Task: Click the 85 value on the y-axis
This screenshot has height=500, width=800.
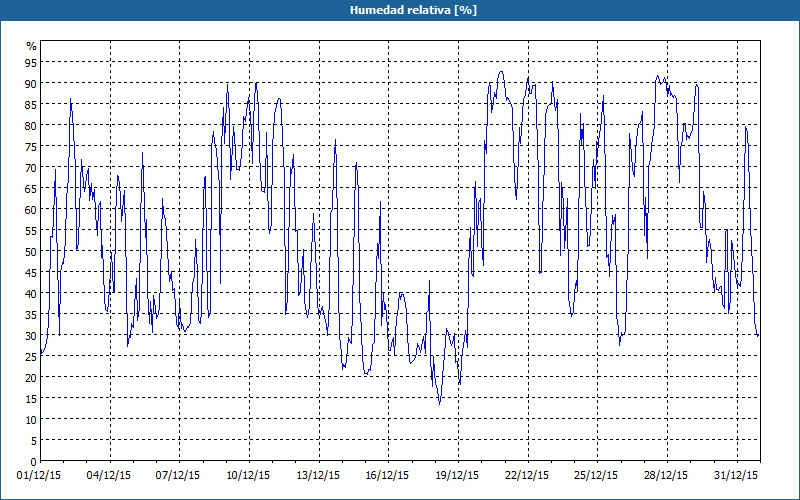Action: pyautogui.click(x=31, y=104)
